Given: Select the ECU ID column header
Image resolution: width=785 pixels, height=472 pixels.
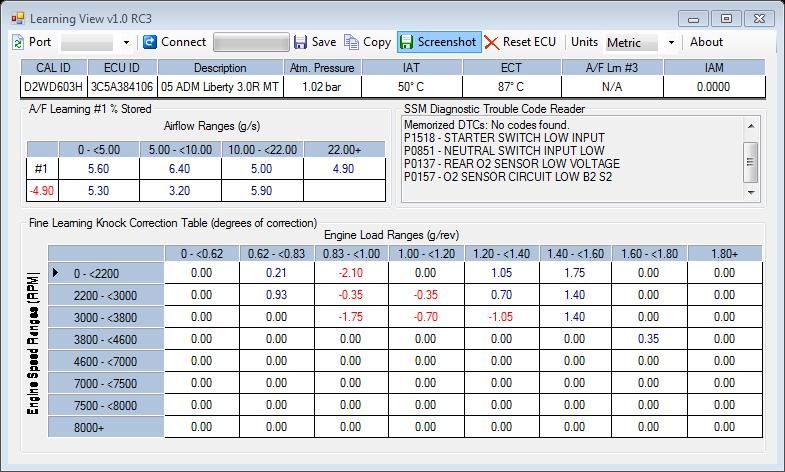Looking at the screenshot, I should click(x=122, y=67).
